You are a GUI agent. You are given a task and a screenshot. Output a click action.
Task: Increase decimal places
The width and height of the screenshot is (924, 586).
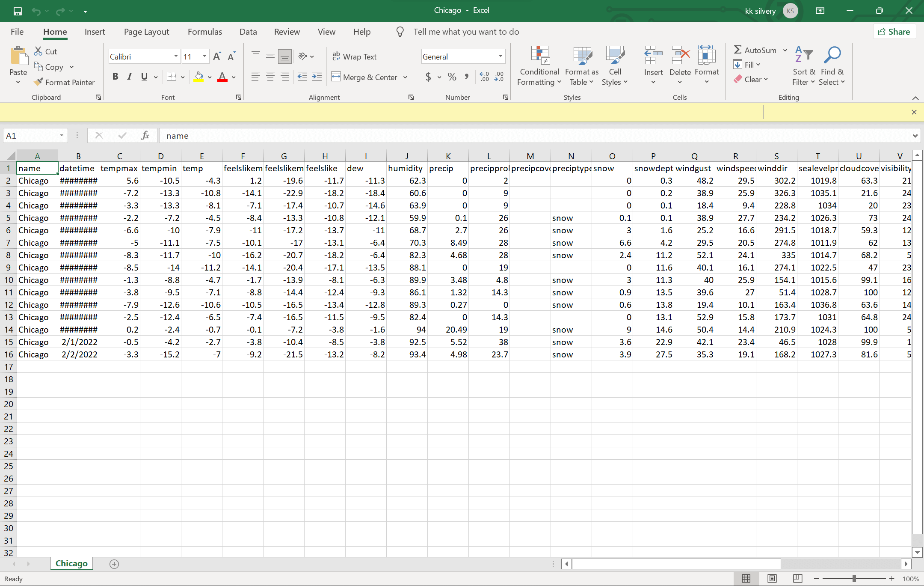[x=484, y=77]
